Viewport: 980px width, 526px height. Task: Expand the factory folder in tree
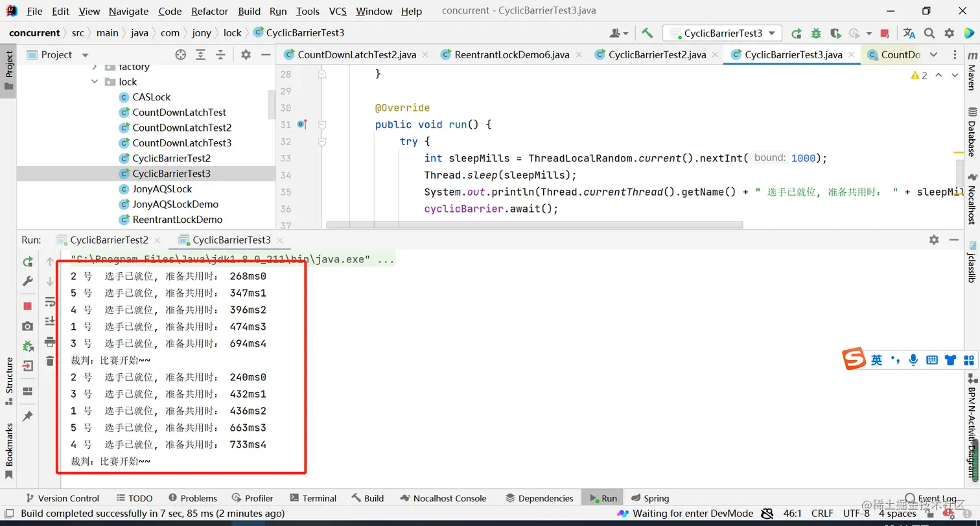pyautogui.click(x=95, y=67)
